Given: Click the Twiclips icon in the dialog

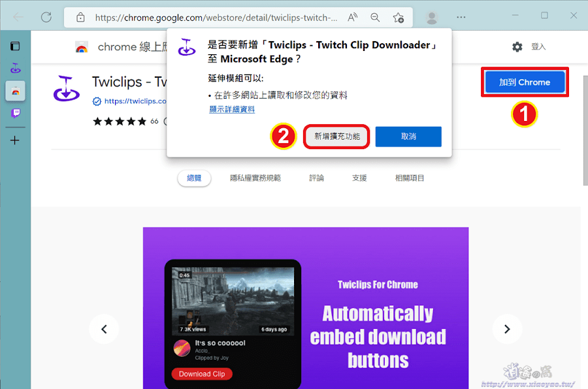Looking at the screenshot, I should tap(186, 47).
